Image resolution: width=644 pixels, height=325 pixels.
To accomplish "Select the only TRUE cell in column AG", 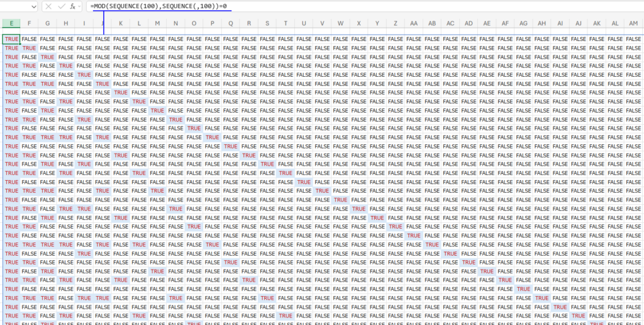I will (524, 289).
